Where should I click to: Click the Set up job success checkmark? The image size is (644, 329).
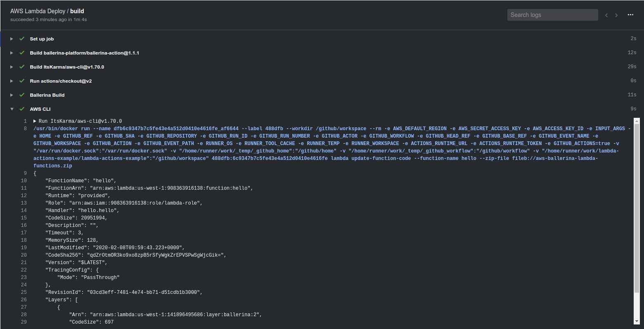tap(22, 39)
